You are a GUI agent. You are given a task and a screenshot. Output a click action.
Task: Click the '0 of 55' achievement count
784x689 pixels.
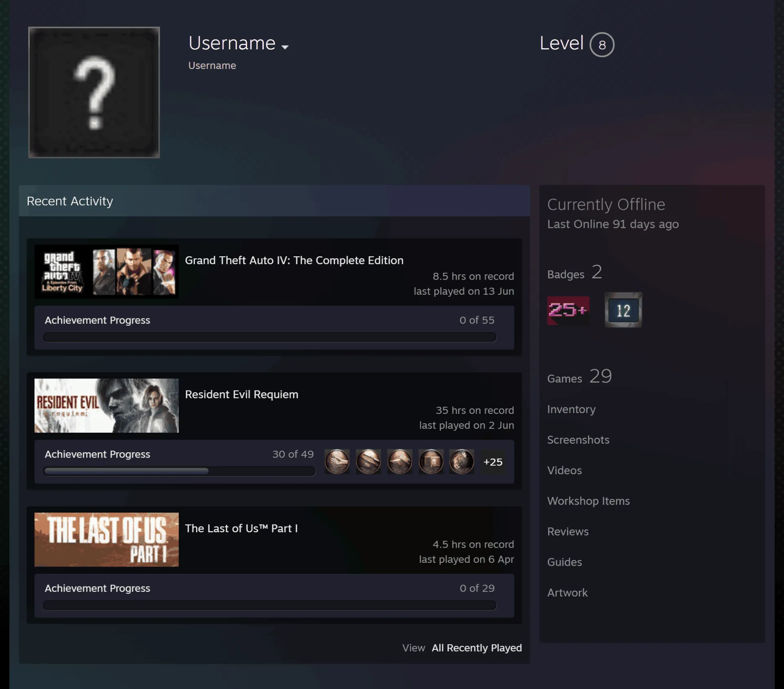pos(477,320)
